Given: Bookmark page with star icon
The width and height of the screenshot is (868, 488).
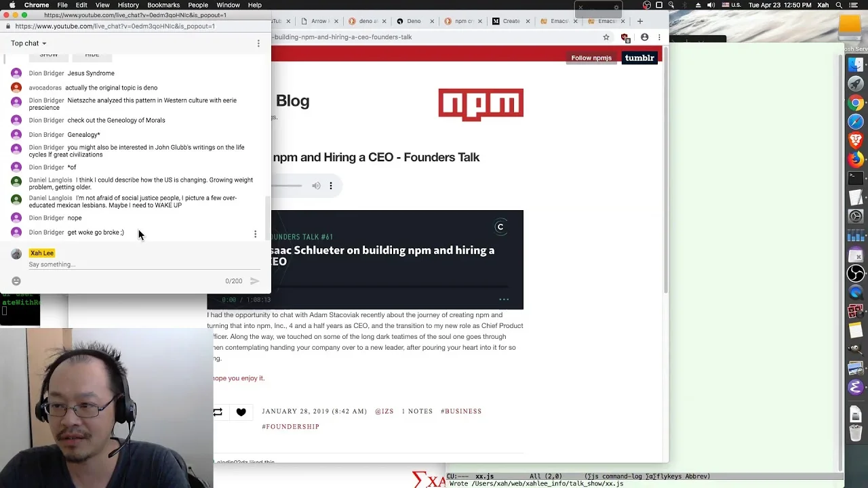Looking at the screenshot, I should coord(606,37).
